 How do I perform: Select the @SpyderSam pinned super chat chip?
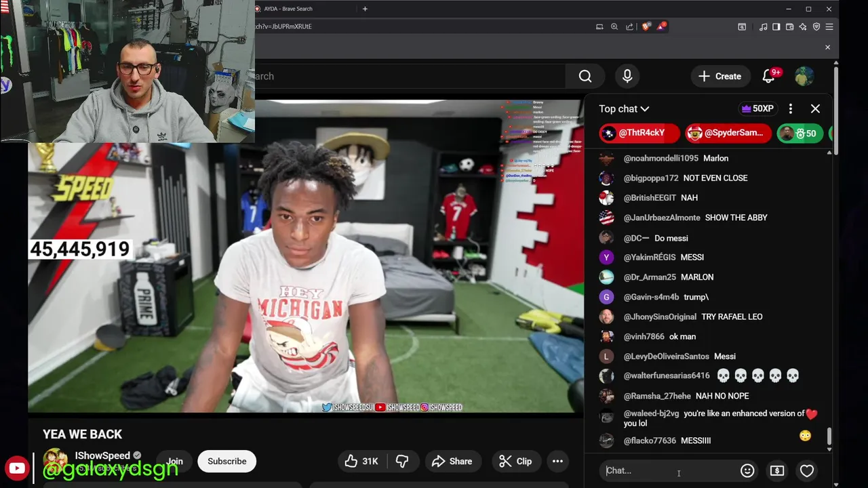coord(728,133)
